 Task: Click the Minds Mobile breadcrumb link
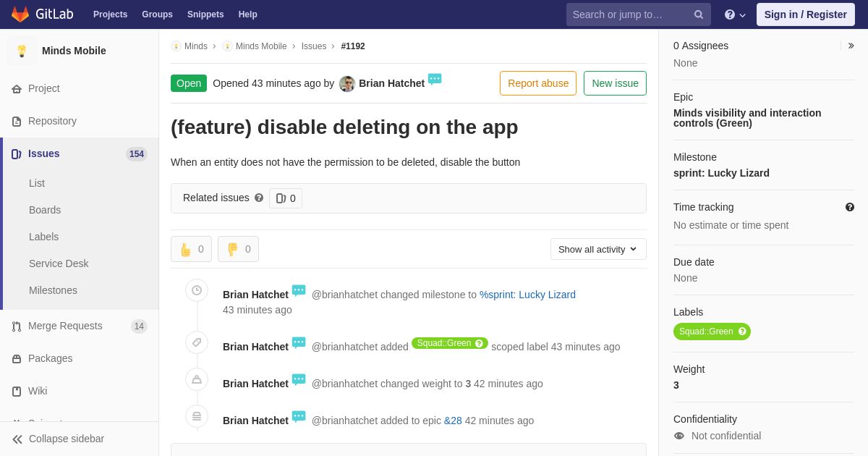261,46
